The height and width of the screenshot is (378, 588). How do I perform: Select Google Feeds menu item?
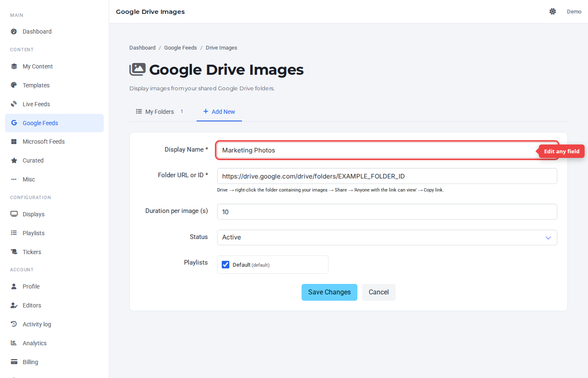[x=54, y=123]
